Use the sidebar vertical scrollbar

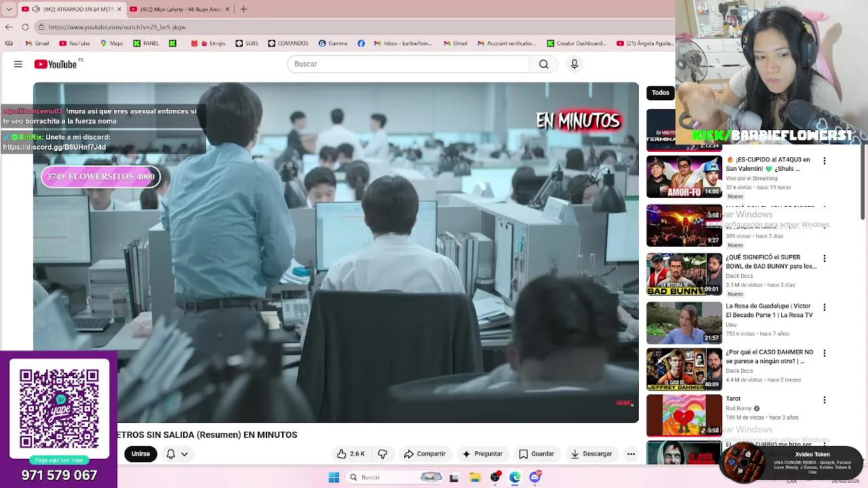pyautogui.click(x=863, y=183)
